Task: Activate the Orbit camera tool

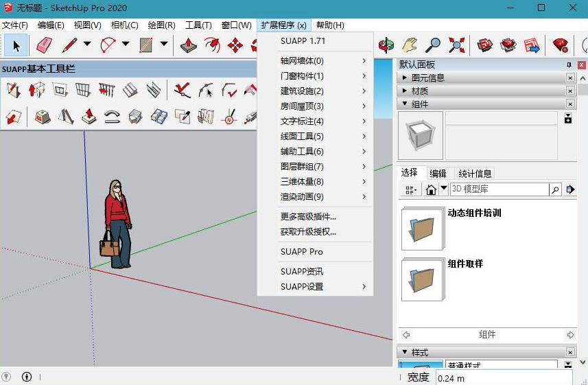Action: click(x=386, y=45)
